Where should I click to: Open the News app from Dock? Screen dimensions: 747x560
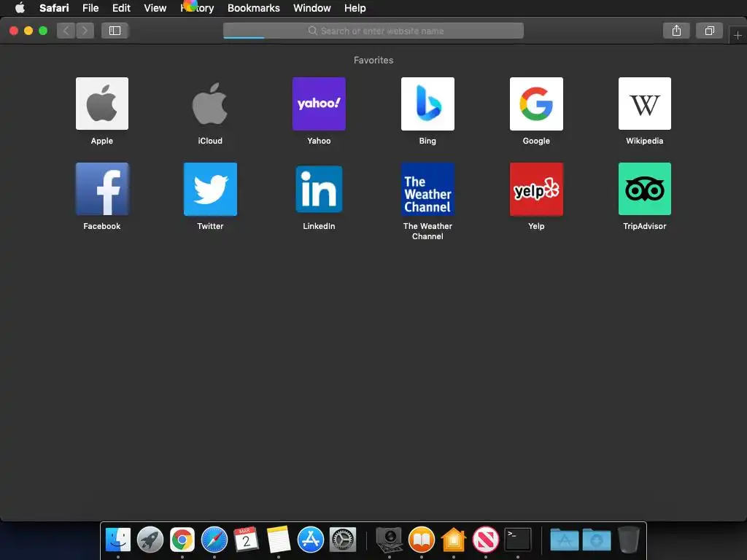(485, 540)
